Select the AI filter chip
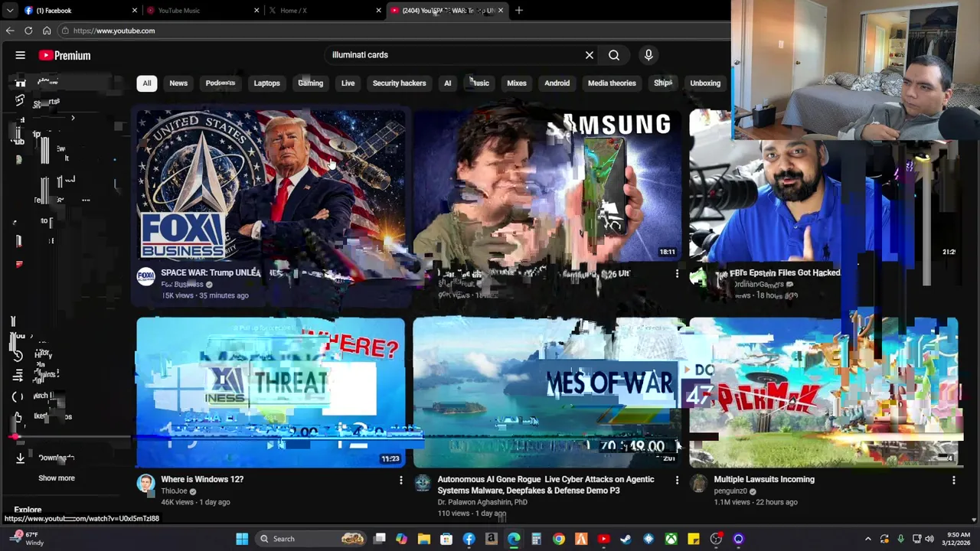980x551 pixels. click(x=447, y=83)
